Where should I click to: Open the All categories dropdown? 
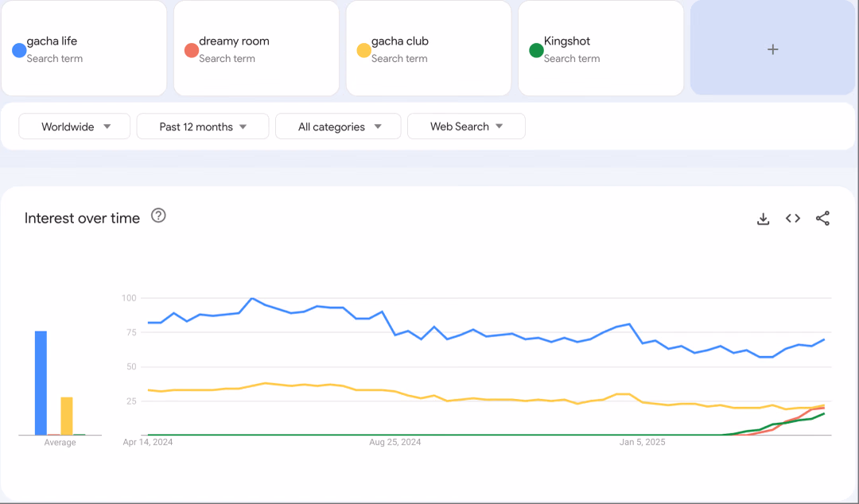[x=338, y=126]
